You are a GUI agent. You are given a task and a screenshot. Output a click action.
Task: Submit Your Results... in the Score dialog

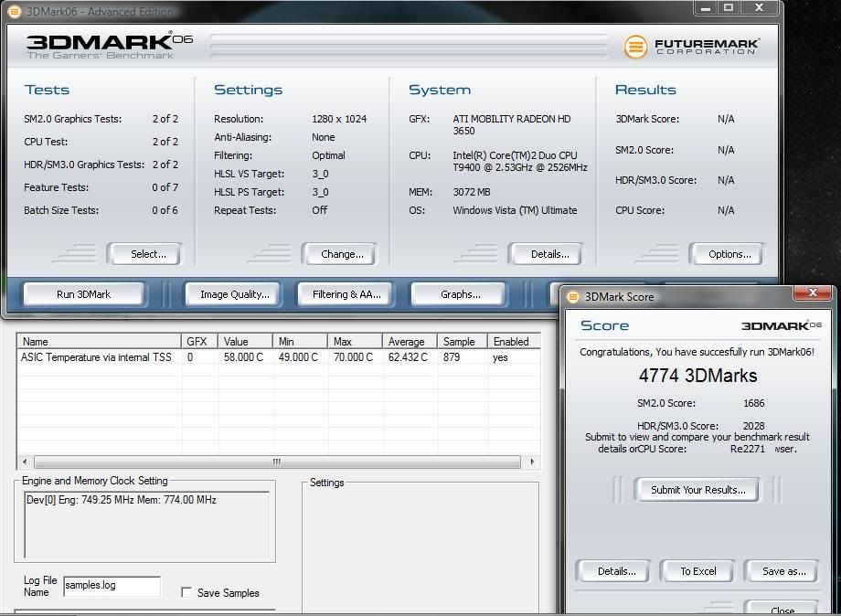coord(697,490)
